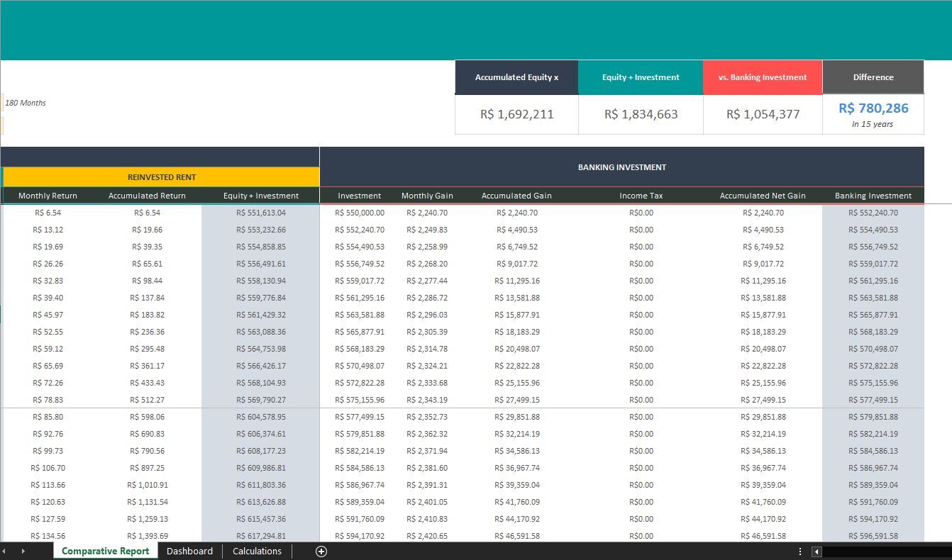Viewport: 952px width, 560px height.
Task: Click the R$ 1,834,663 summary value
Action: click(x=641, y=114)
